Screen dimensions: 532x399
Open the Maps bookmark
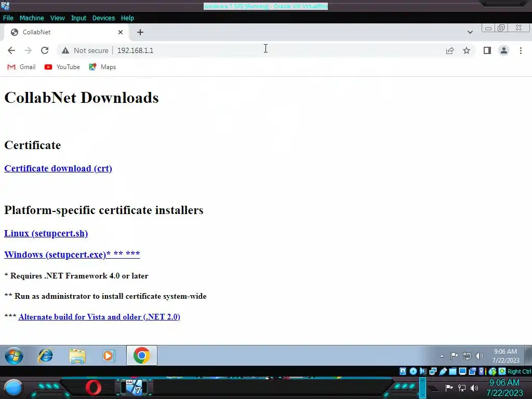tap(102, 67)
